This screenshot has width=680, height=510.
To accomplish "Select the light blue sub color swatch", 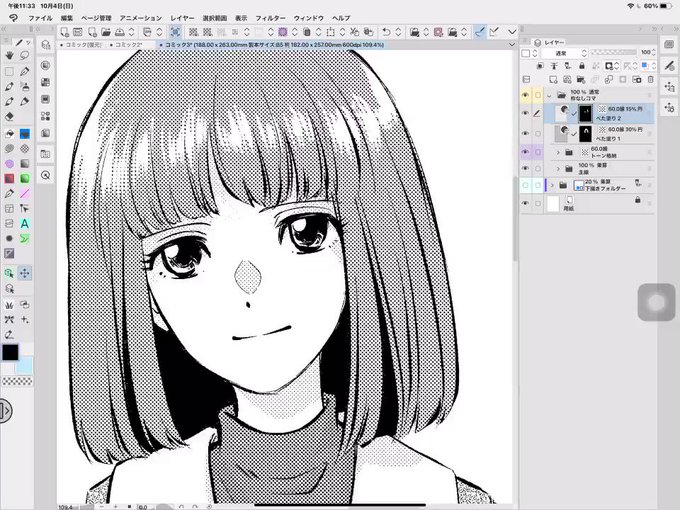I will tap(24, 366).
